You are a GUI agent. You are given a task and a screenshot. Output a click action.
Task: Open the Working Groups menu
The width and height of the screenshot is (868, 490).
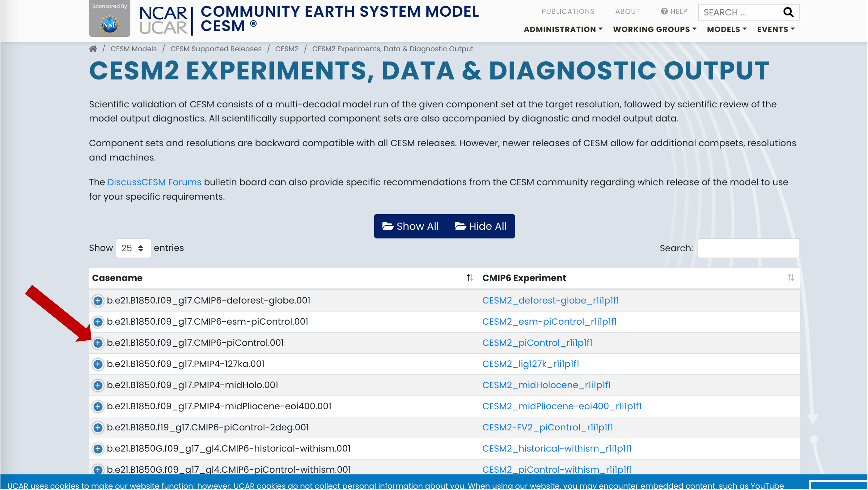(654, 29)
